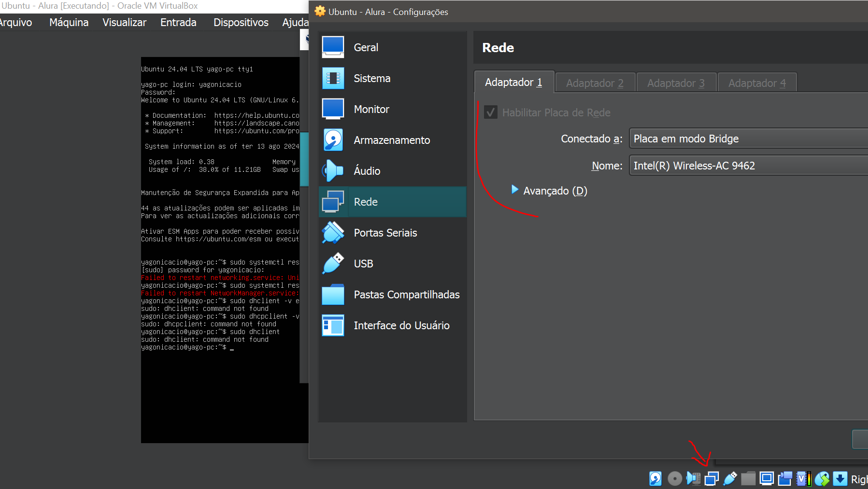Select the Monitor settings category
Image resolution: width=868 pixels, height=489 pixels.
(x=392, y=109)
